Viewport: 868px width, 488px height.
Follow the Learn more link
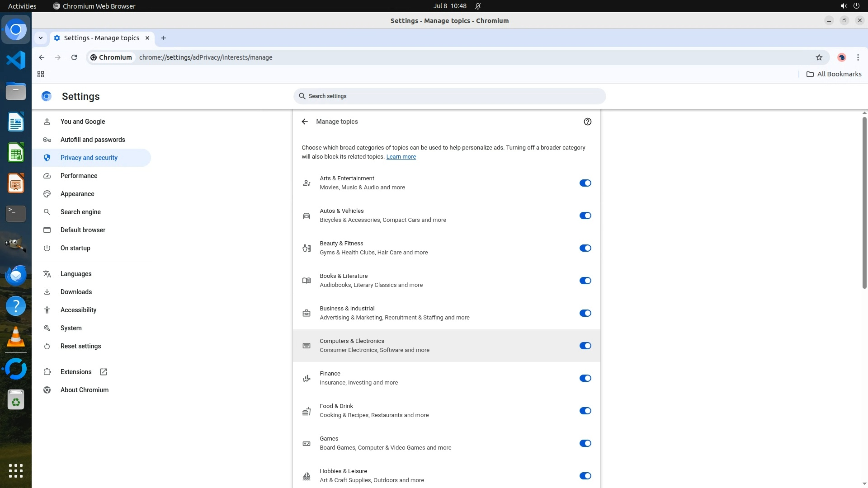(x=401, y=157)
